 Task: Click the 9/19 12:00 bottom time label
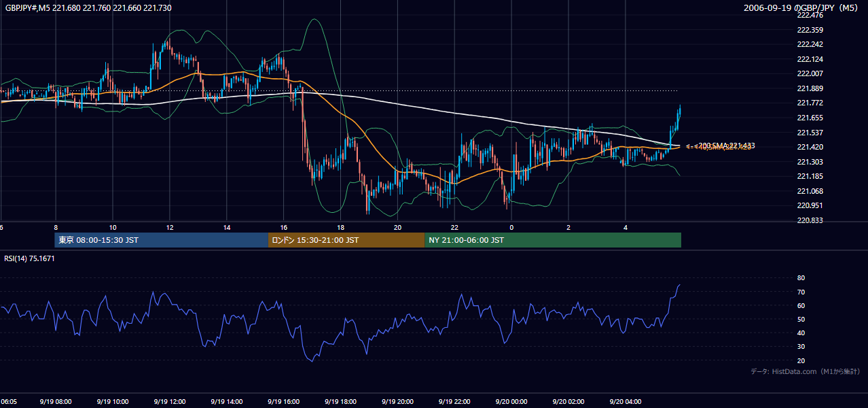coord(170,402)
